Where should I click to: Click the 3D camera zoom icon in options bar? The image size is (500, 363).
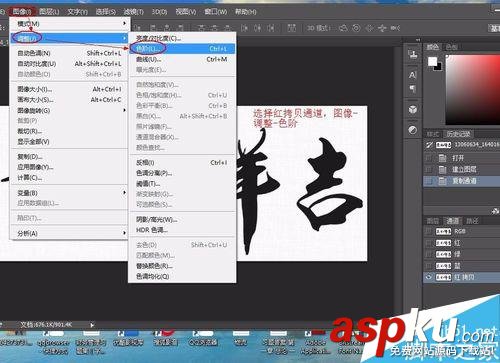click(395, 28)
